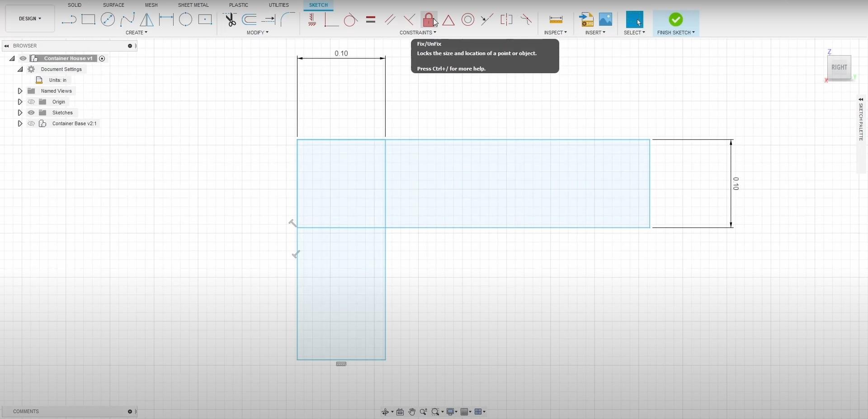
Task: Click the Insert SVG icon
Action: pos(586,19)
